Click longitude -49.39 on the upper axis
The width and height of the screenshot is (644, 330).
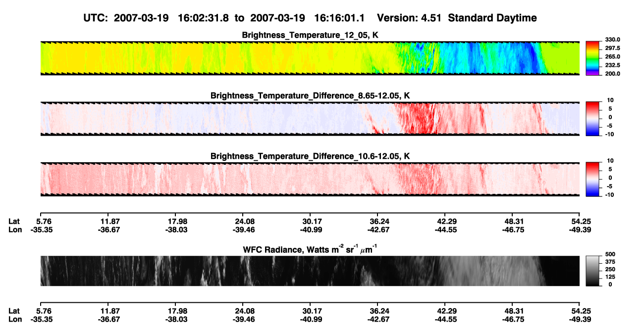pyautogui.click(x=580, y=230)
